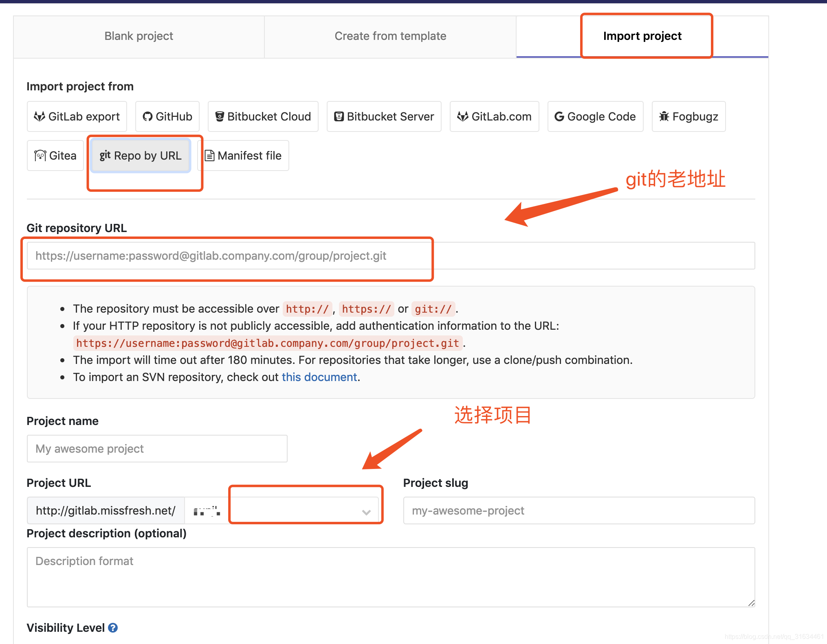The height and width of the screenshot is (644, 827).
Task: Click the Project description text area
Action: pyautogui.click(x=390, y=577)
